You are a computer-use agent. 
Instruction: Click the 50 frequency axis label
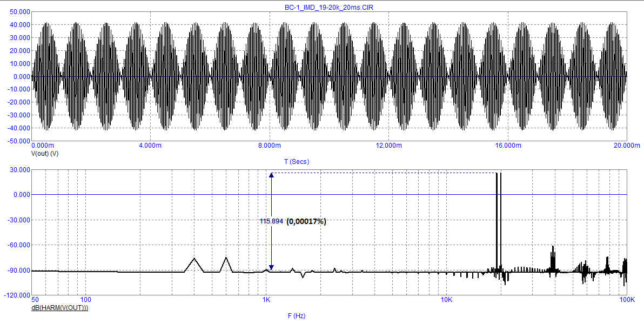click(x=35, y=299)
